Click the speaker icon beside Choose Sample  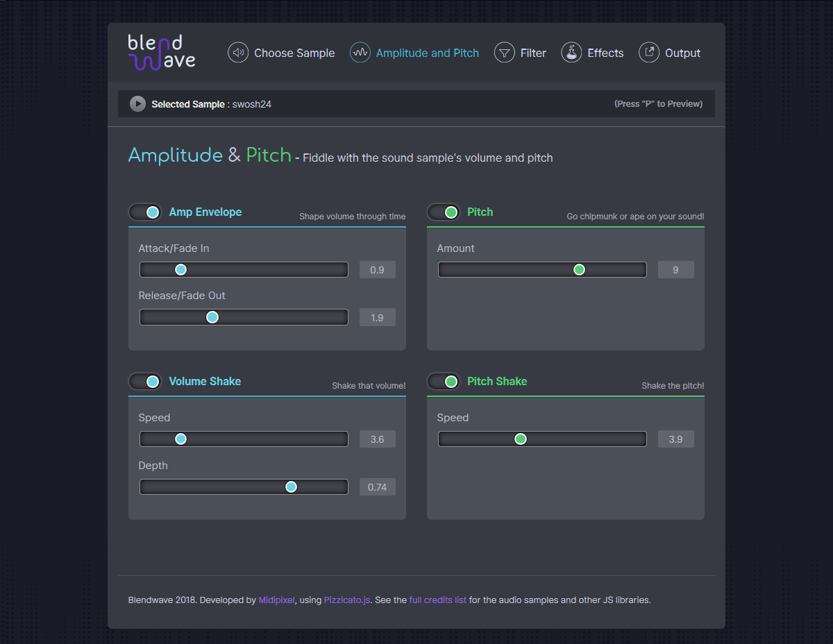tap(238, 53)
